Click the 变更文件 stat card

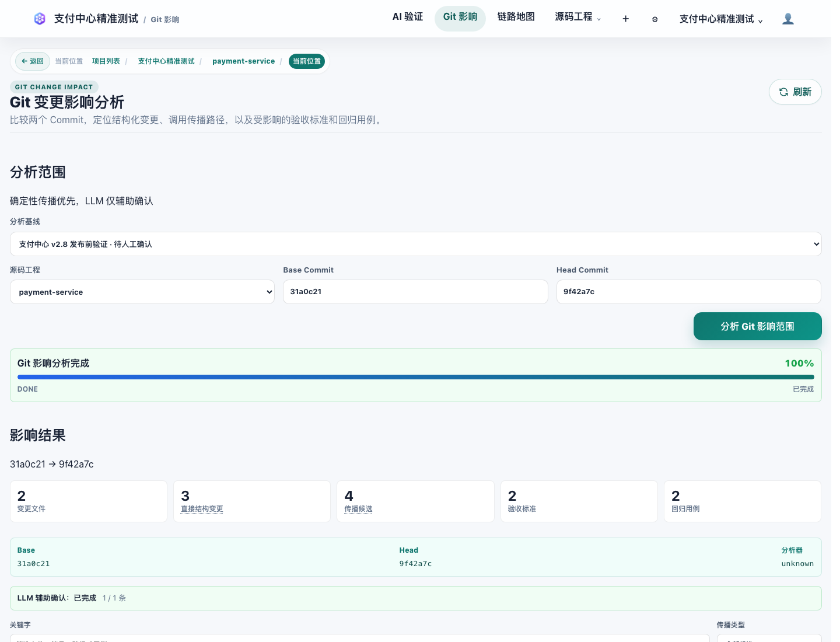click(x=89, y=501)
